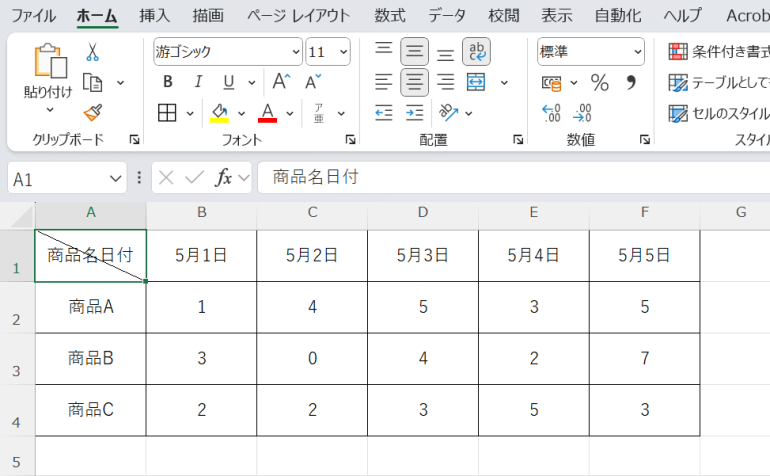Open Format as Table (テーブルとして)
This screenshot has height=476, width=770.
point(719,83)
